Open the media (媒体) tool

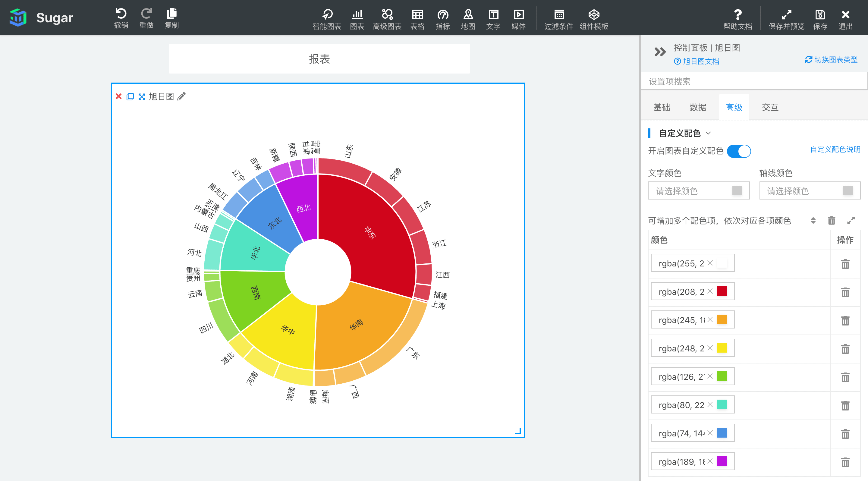tap(519, 19)
